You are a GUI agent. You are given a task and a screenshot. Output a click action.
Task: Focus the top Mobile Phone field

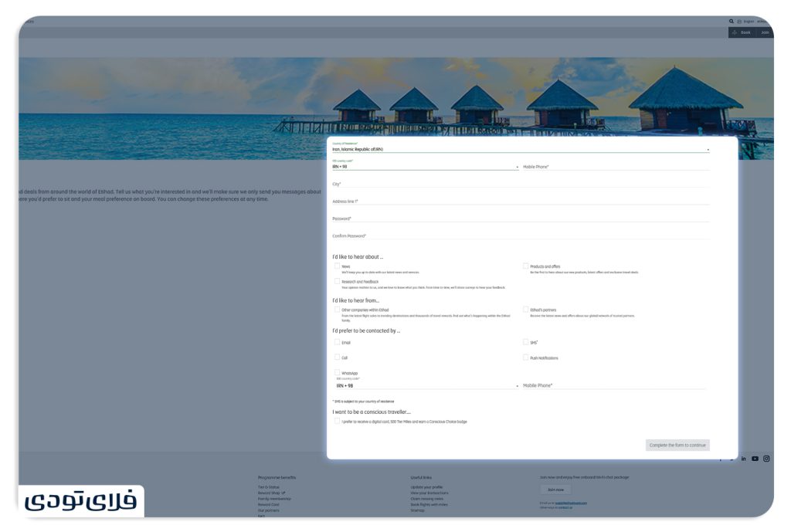tap(616, 167)
